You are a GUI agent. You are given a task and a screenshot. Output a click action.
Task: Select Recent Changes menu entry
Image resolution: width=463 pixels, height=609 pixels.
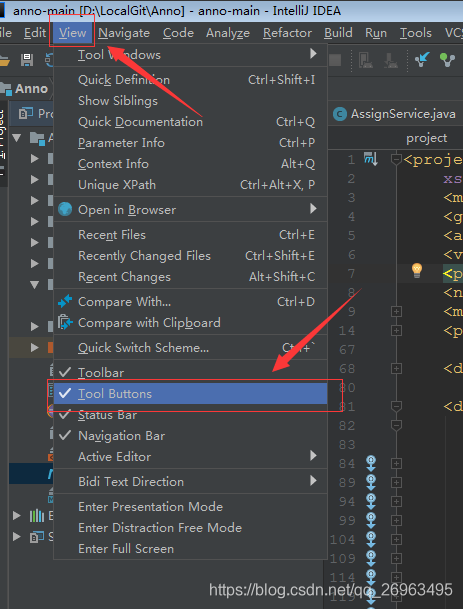tap(190, 277)
